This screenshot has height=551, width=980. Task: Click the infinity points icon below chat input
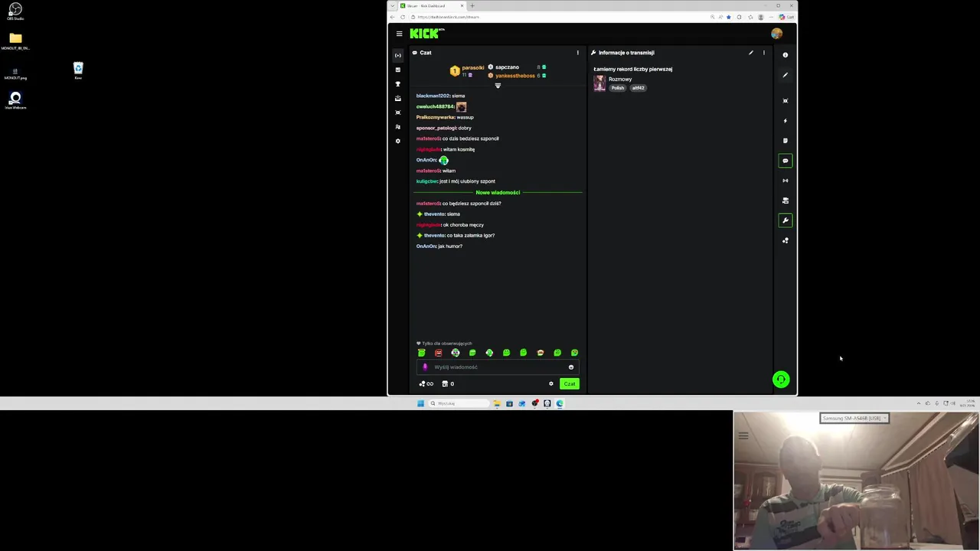tap(426, 384)
